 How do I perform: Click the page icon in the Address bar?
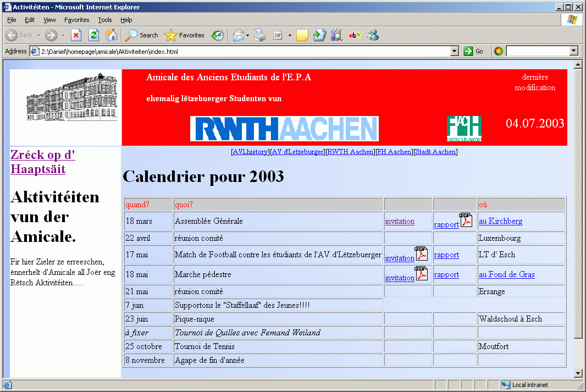click(x=35, y=51)
